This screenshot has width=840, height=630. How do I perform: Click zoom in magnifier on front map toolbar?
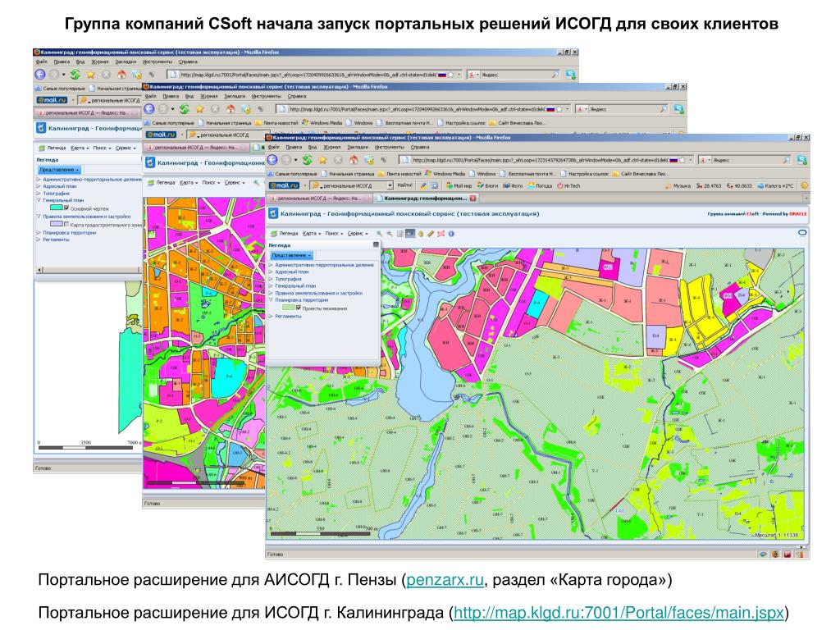(379, 234)
